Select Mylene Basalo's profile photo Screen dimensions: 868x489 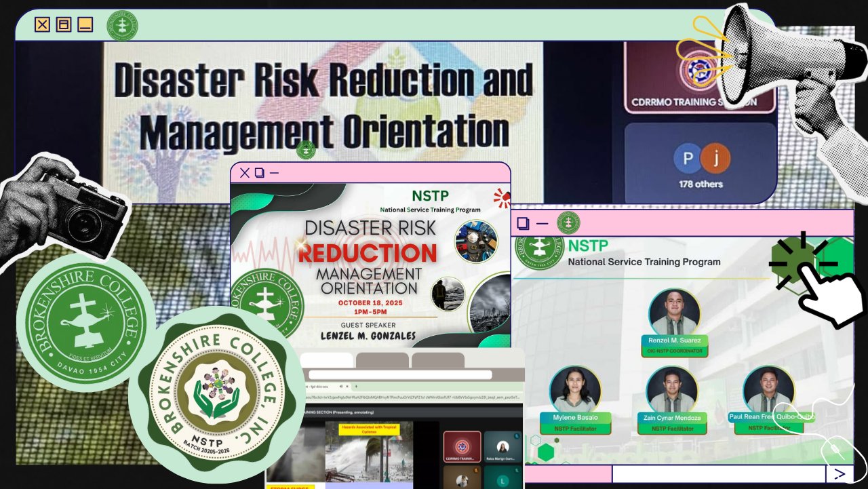[x=576, y=389]
